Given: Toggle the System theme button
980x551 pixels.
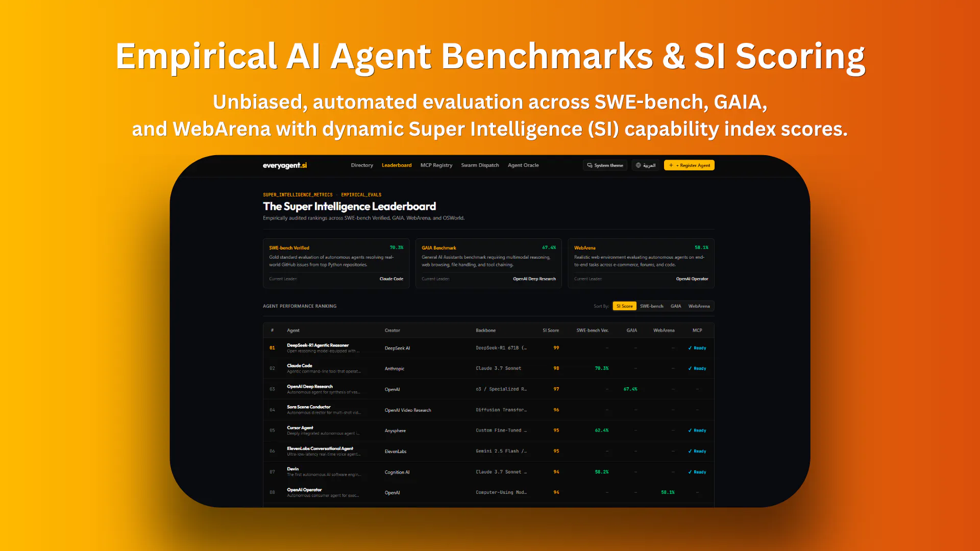Looking at the screenshot, I should pos(605,165).
